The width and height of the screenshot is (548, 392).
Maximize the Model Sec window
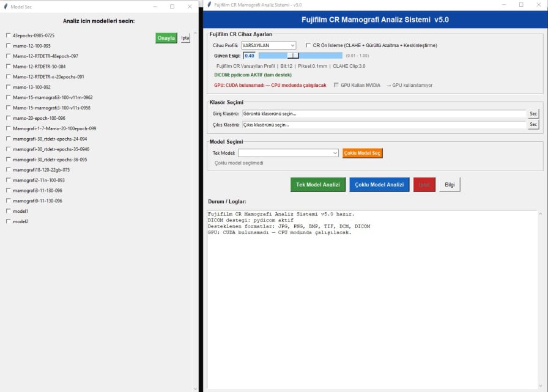point(172,7)
